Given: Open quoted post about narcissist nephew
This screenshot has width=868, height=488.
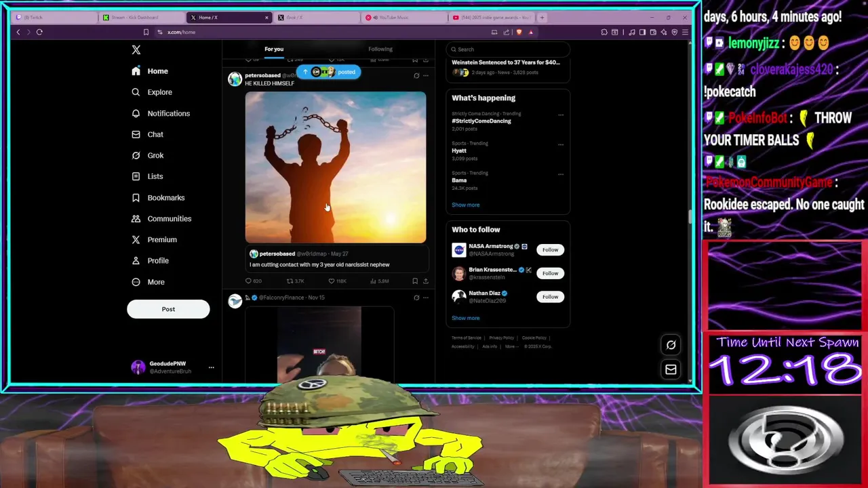Looking at the screenshot, I should point(337,260).
